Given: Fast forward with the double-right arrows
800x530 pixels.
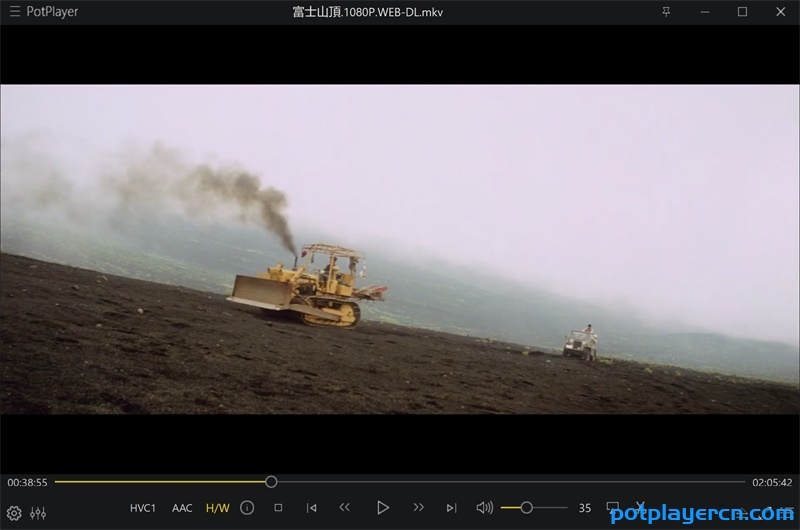Looking at the screenshot, I should coord(418,507).
